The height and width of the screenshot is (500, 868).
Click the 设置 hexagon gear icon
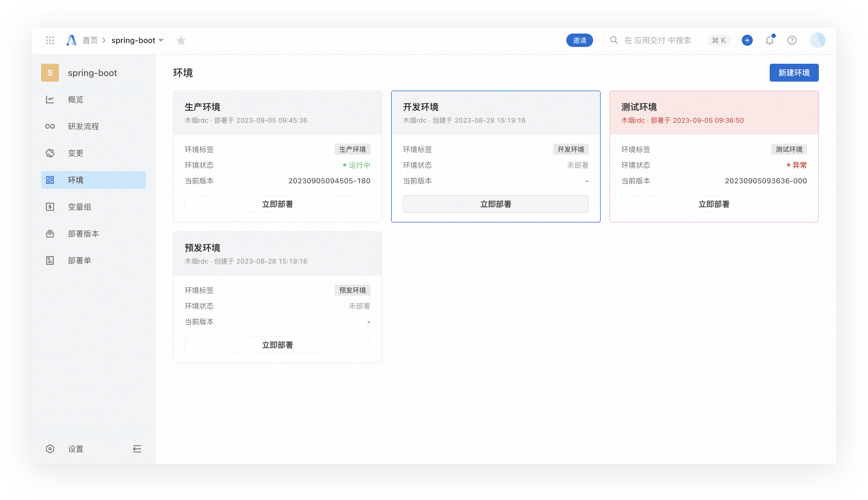click(x=50, y=449)
